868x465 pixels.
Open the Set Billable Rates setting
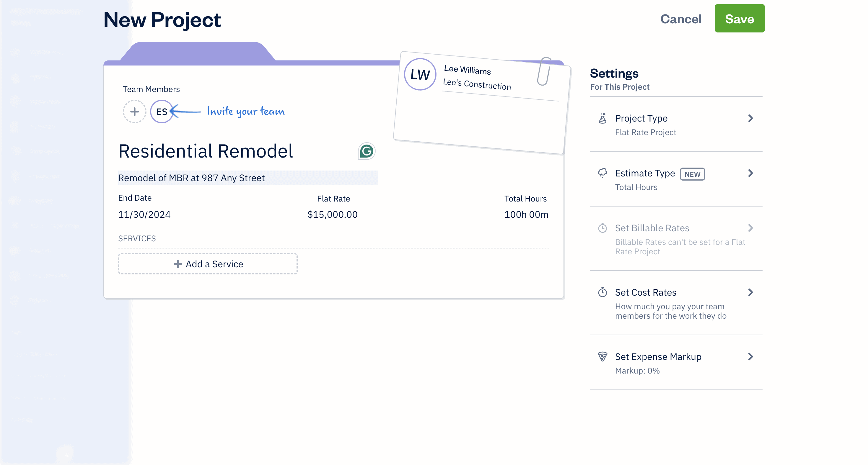pos(676,239)
